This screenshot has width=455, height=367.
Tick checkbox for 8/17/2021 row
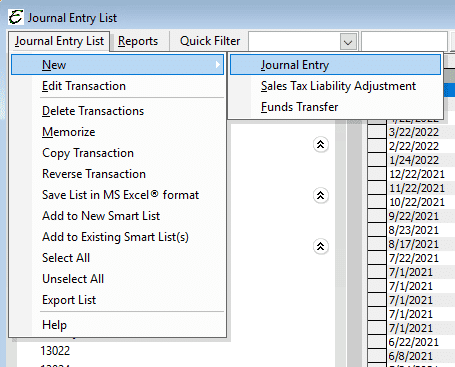377,244
